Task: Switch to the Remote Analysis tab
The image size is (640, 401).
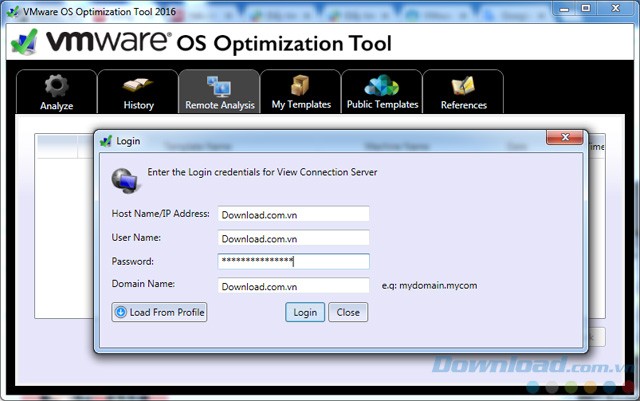Action: coord(219,92)
